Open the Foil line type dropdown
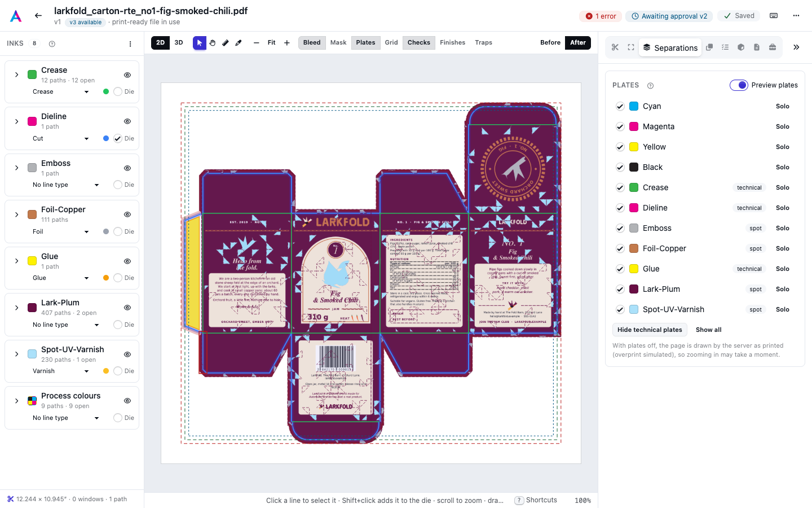 click(x=61, y=231)
